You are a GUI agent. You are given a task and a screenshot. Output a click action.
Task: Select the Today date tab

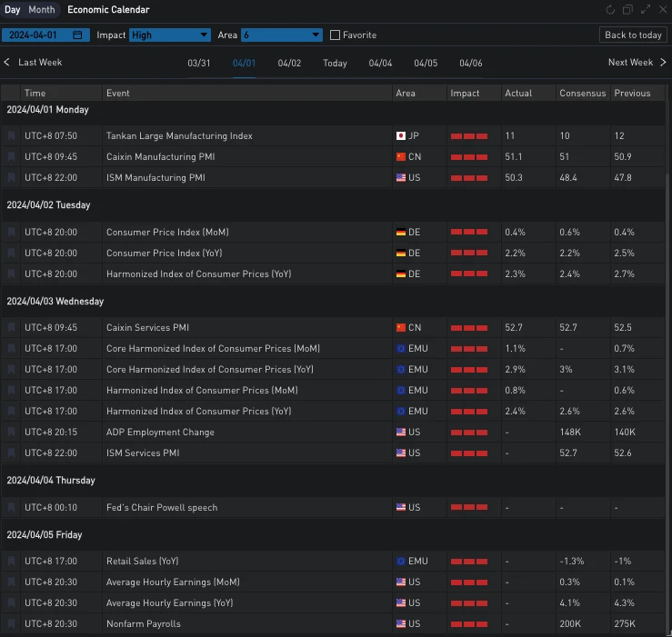pyautogui.click(x=335, y=64)
